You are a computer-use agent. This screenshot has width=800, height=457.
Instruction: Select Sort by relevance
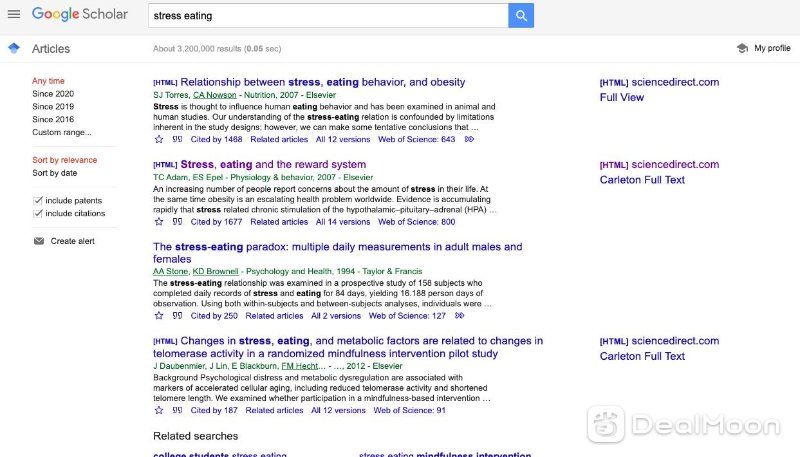click(x=64, y=160)
